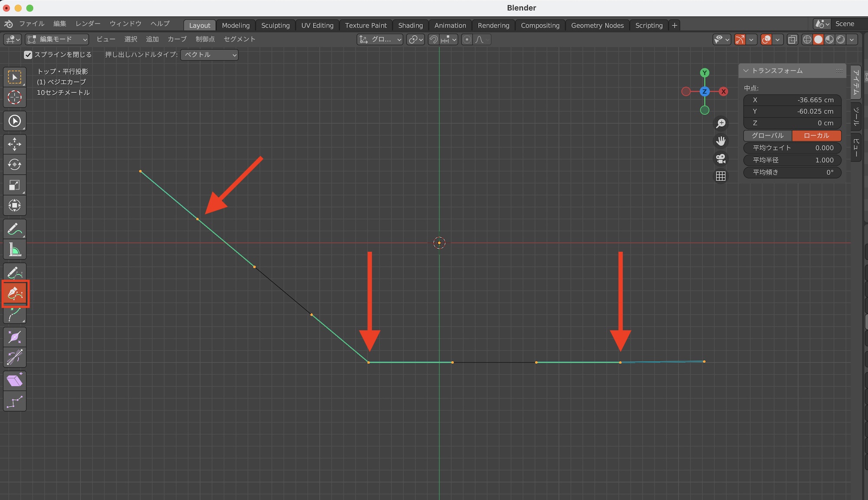The width and height of the screenshot is (868, 500).
Task: Switch to グローバル coordinate button
Action: (x=767, y=135)
